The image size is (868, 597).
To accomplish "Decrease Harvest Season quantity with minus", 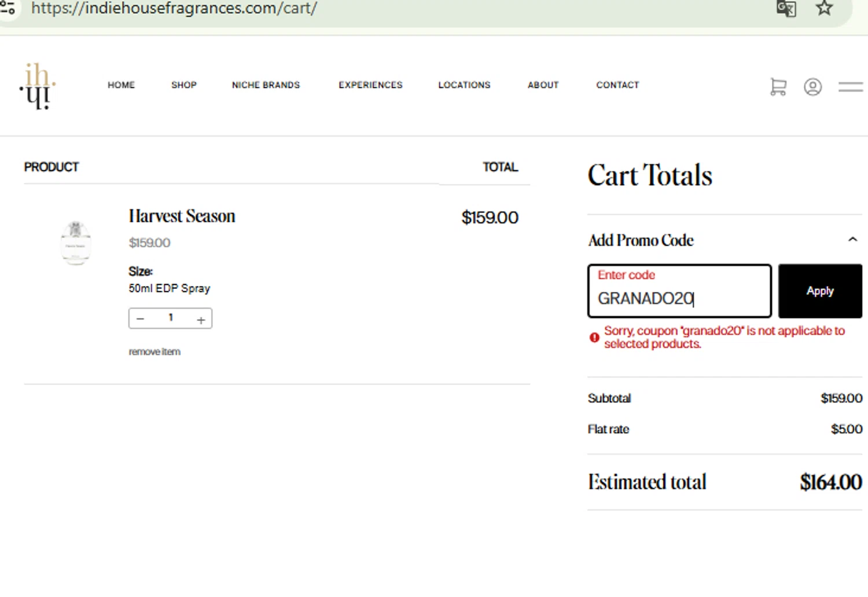I will pos(140,318).
